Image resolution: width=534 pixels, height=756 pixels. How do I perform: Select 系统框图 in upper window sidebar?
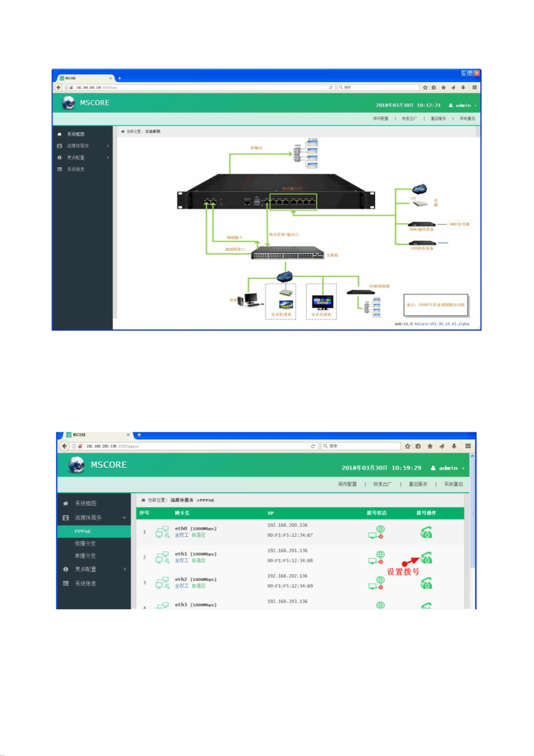(x=76, y=134)
